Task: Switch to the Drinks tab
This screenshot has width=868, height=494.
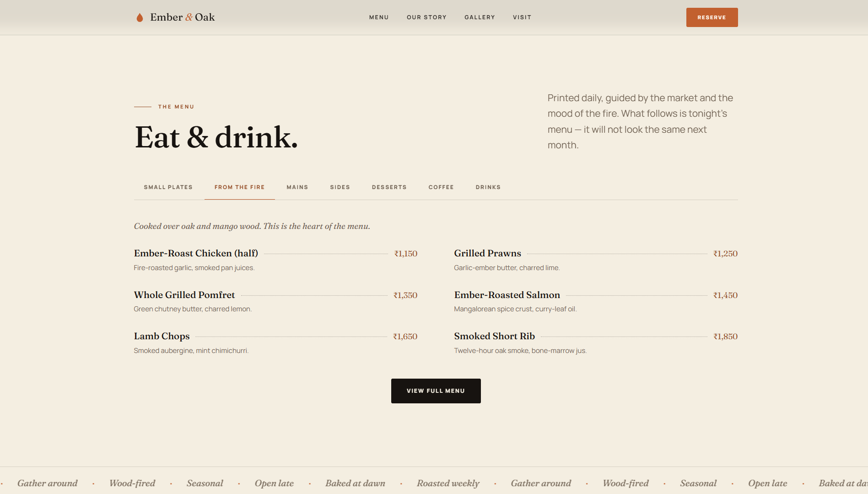Action: [x=488, y=187]
